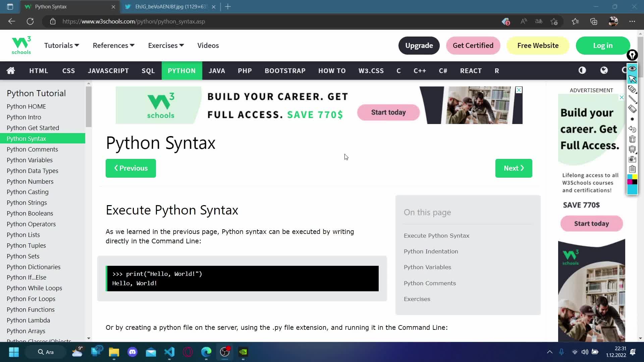Select the line drawing tool in annotation toolbar
Image resolution: width=644 pixels, height=362 pixels.
[x=632, y=99]
